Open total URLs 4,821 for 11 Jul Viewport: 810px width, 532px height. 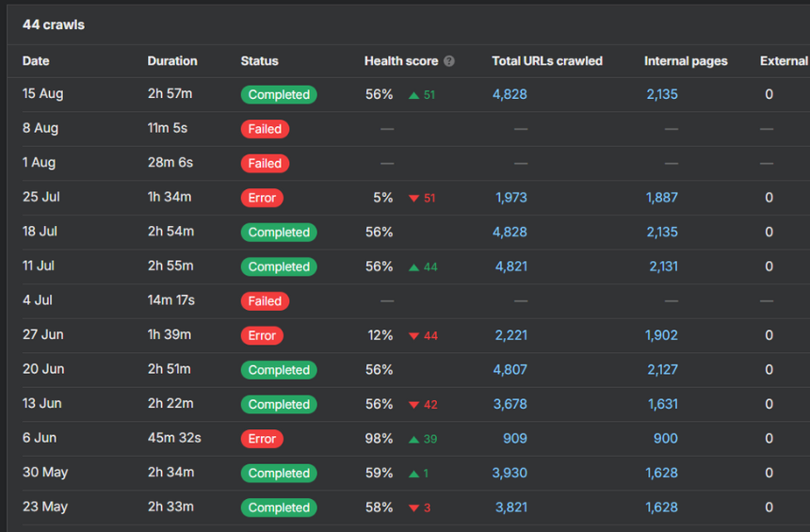(x=511, y=266)
